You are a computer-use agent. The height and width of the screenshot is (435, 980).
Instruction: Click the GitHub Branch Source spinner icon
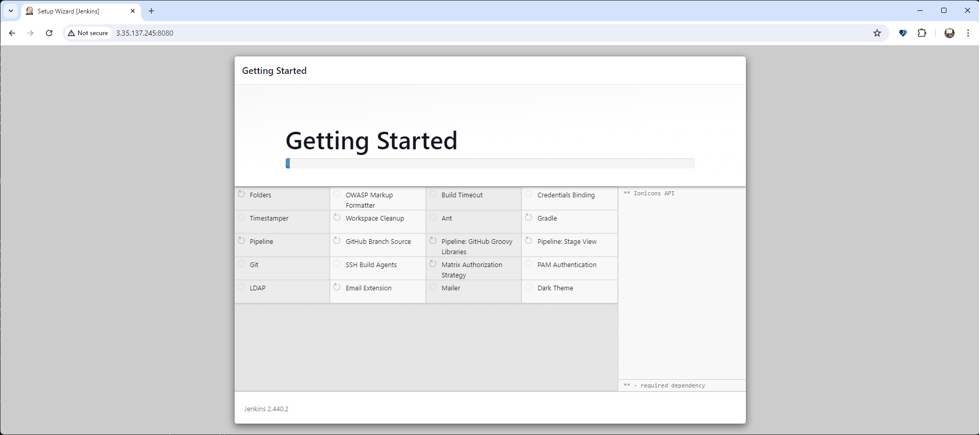(337, 241)
